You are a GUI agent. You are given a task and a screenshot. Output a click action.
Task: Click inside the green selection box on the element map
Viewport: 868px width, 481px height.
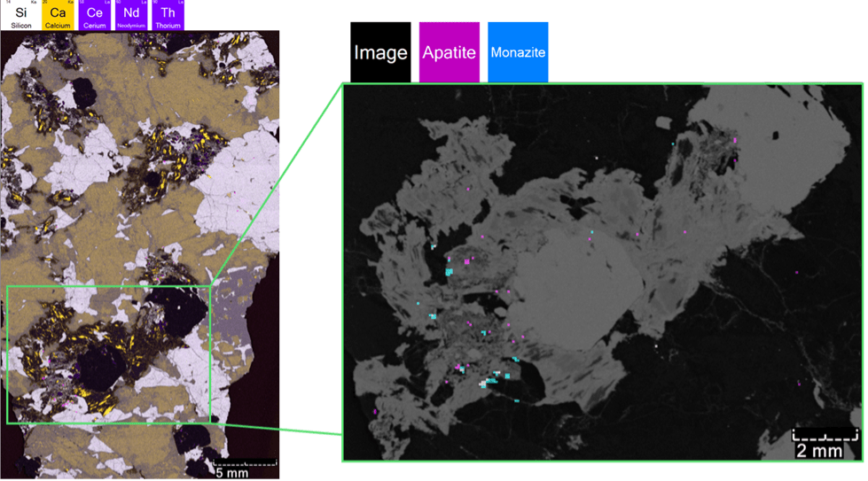tap(106, 354)
